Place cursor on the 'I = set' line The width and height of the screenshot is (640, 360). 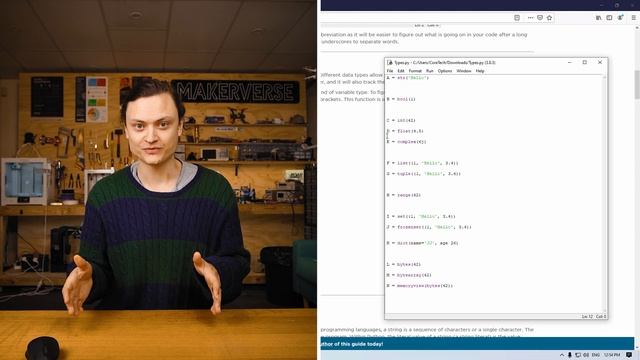(421, 216)
